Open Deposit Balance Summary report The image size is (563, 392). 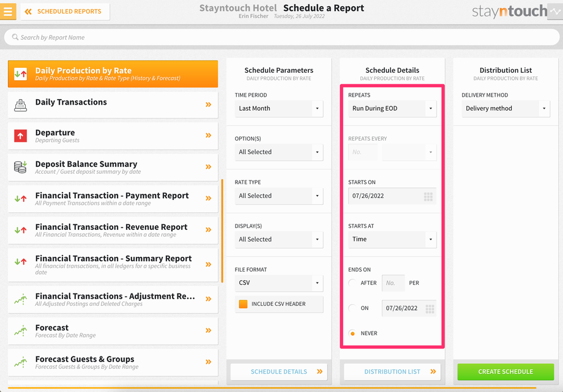(x=113, y=168)
